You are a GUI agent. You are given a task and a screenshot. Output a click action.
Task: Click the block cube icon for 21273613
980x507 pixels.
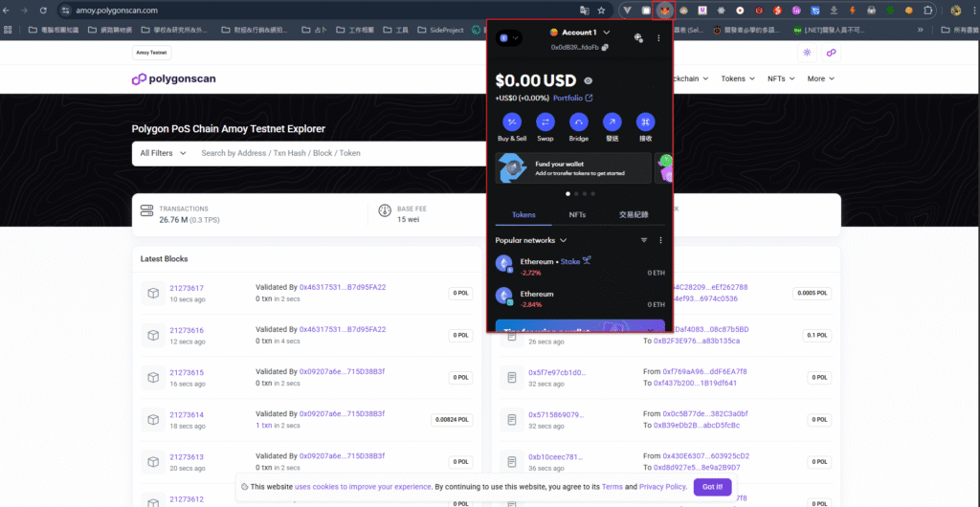[153, 462]
